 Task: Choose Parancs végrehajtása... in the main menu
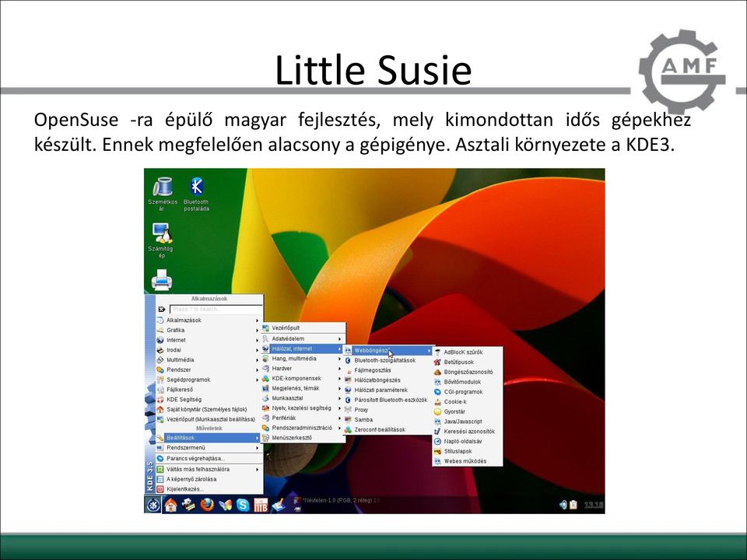[209, 459]
